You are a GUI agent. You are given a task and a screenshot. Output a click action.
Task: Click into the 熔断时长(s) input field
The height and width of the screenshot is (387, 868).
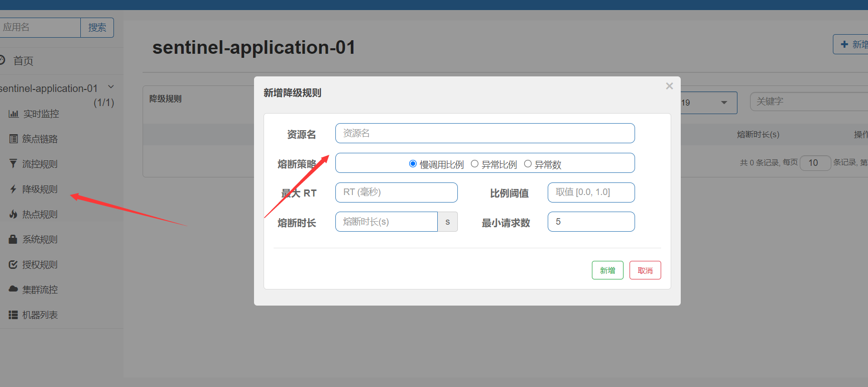tap(387, 222)
